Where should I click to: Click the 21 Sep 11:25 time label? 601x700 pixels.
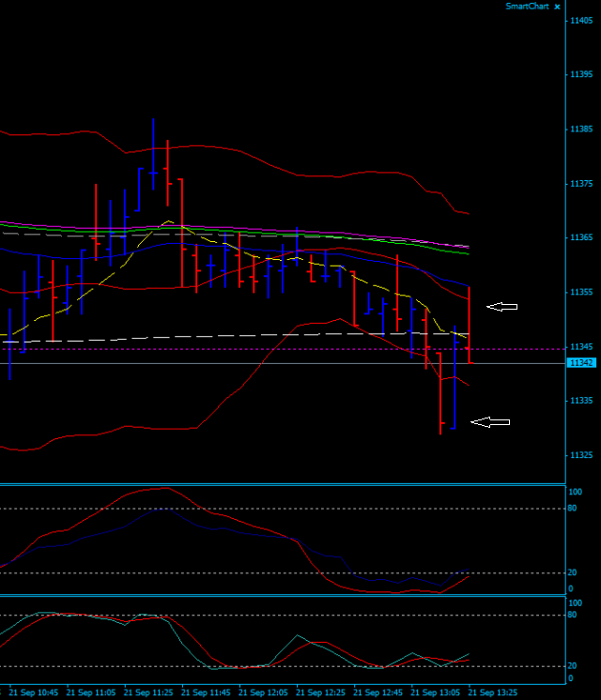148,692
